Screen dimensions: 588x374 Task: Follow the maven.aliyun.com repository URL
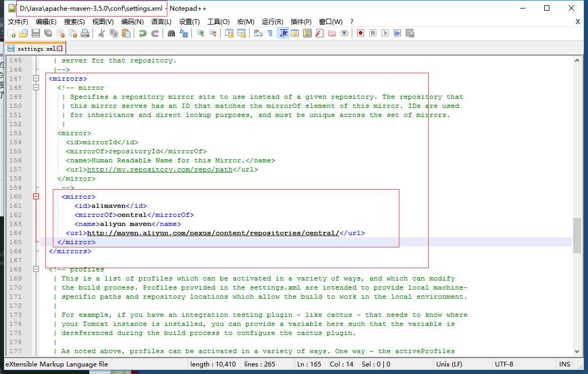(x=213, y=233)
